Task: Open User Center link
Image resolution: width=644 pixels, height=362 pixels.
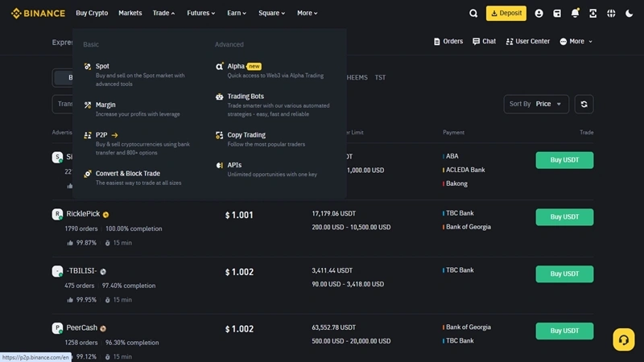Action: pyautogui.click(x=528, y=42)
